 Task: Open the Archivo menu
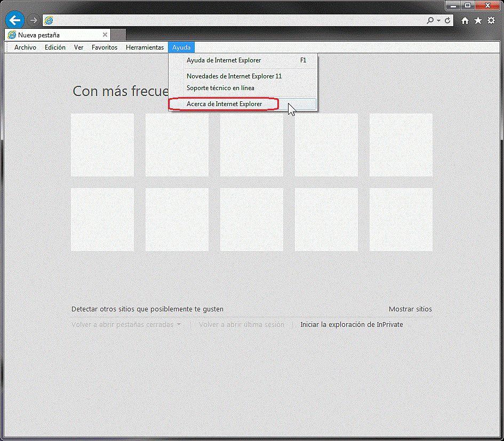25,47
